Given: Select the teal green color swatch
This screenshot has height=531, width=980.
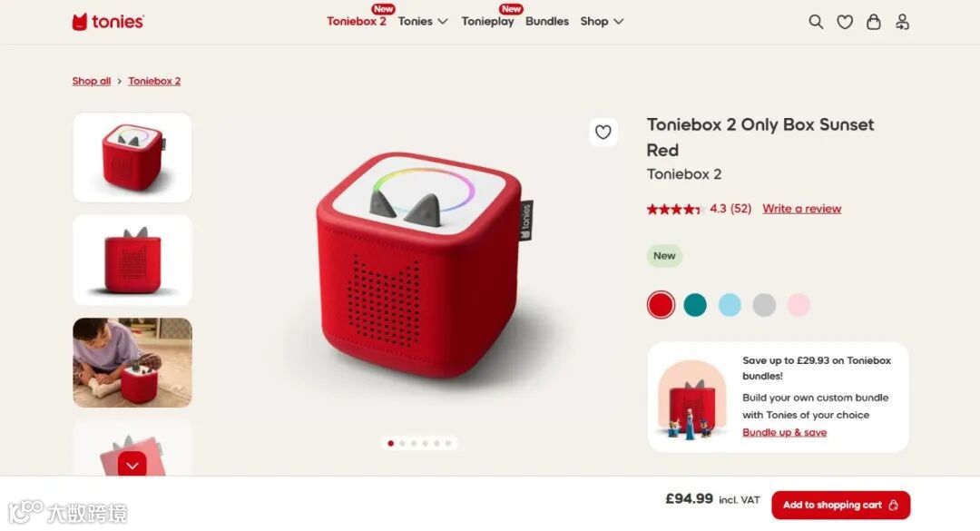Looking at the screenshot, I should pos(695,305).
